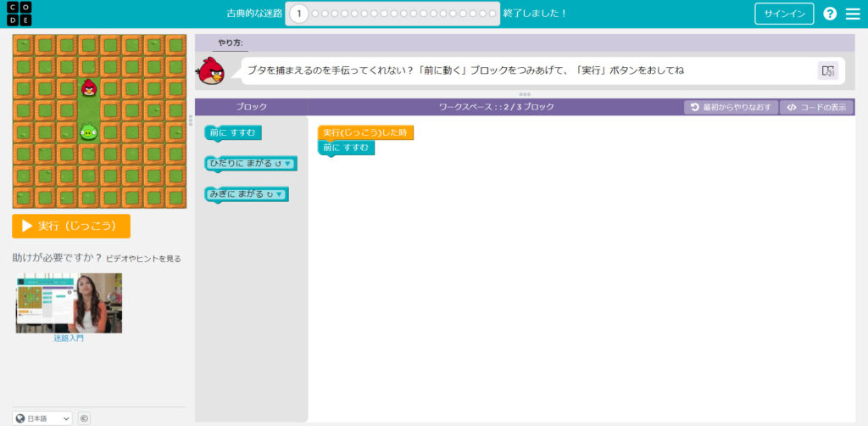Open the help question mark icon
The height and width of the screenshot is (426, 868).
point(830,14)
